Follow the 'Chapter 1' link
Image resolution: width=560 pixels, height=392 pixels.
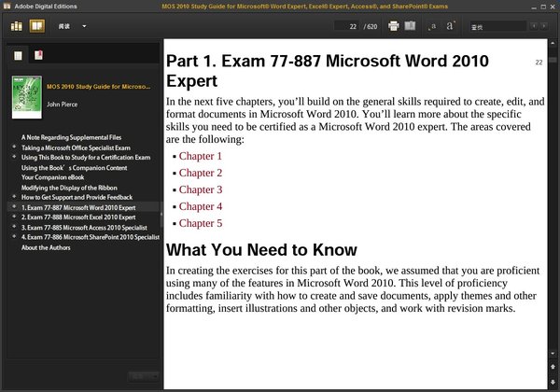click(200, 156)
